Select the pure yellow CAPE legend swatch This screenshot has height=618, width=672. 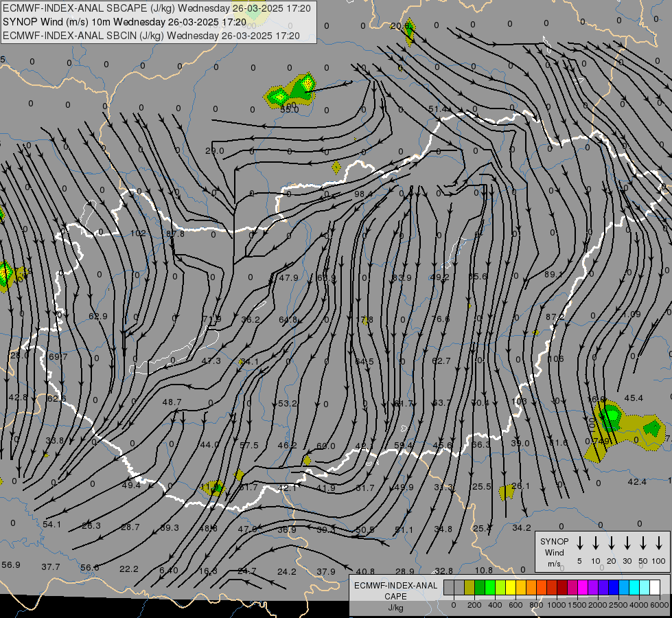click(x=511, y=588)
